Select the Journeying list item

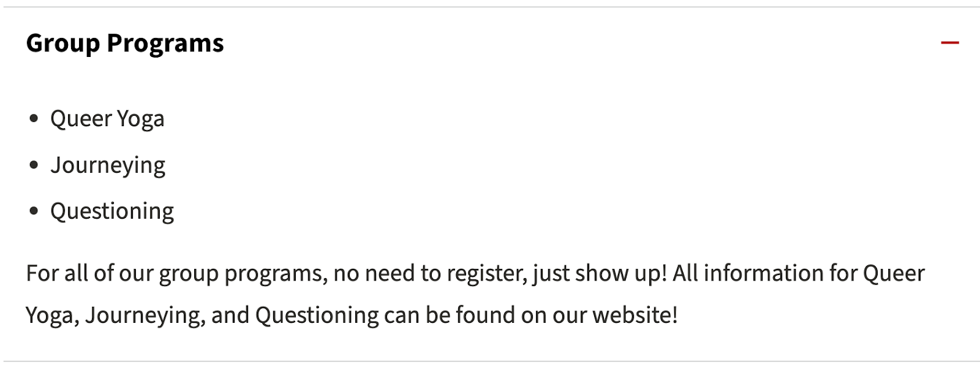click(x=108, y=165)
